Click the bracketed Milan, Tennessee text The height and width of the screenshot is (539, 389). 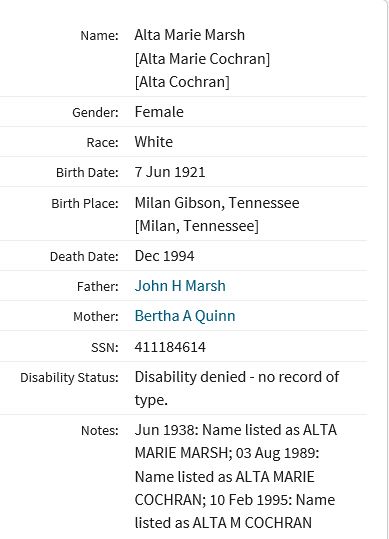[x=197, y=226]
